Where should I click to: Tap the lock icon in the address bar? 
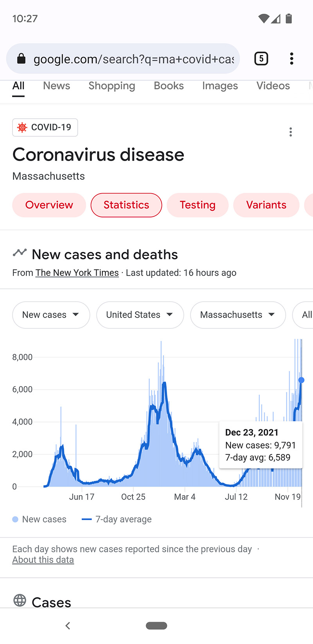pyautogui.click(x=22, y=59)
